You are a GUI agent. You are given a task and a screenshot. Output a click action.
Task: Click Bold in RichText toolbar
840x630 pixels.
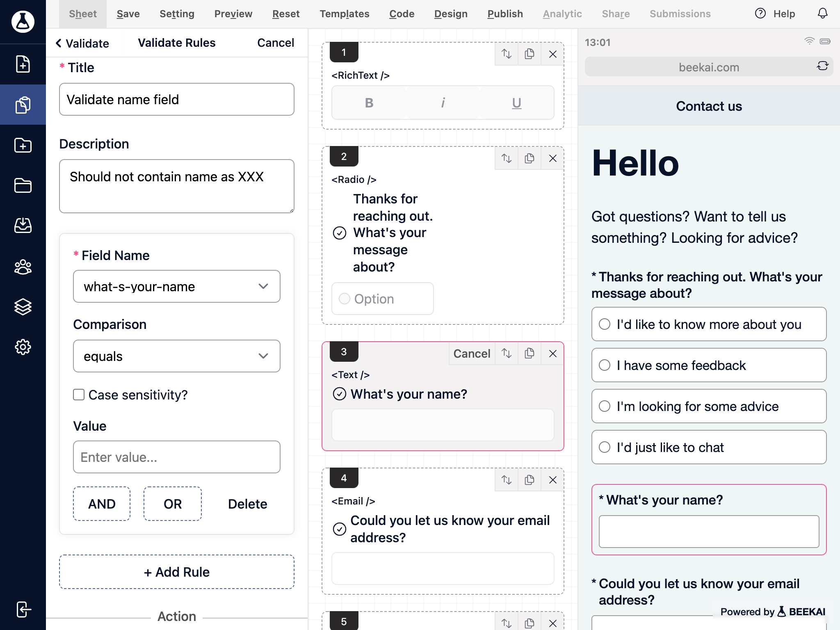pos(369,103)
